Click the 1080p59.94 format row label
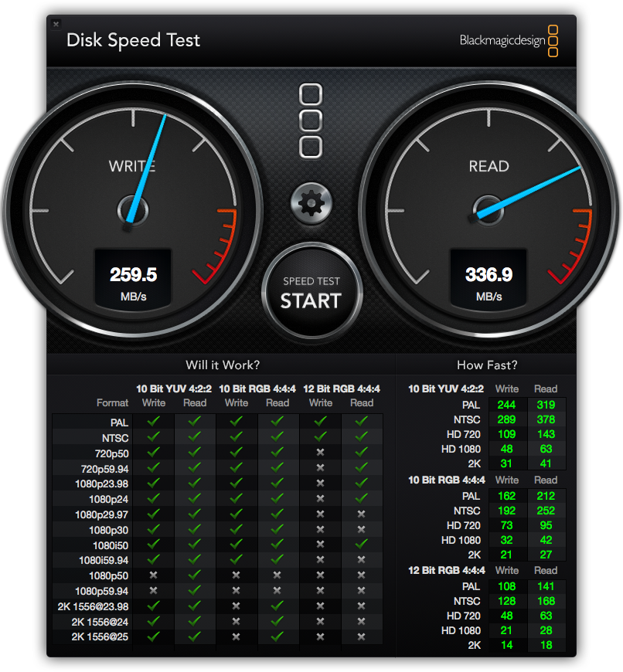 pos(101,591)
